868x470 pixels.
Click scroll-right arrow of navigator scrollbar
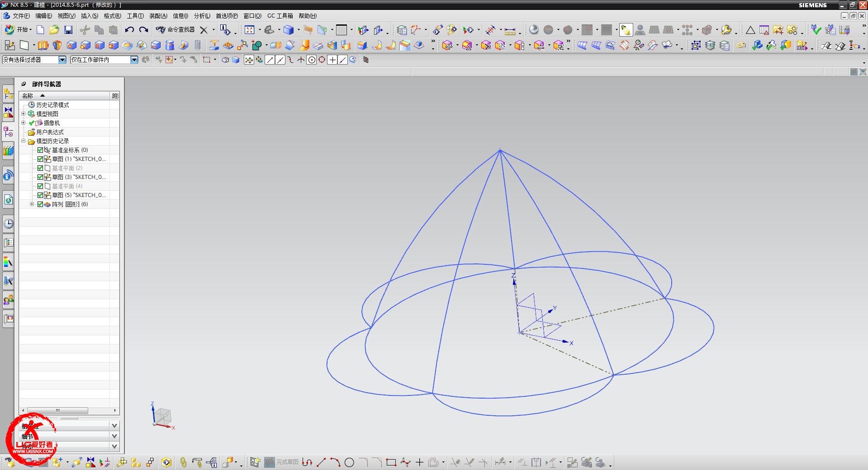(x=115, y=410)
